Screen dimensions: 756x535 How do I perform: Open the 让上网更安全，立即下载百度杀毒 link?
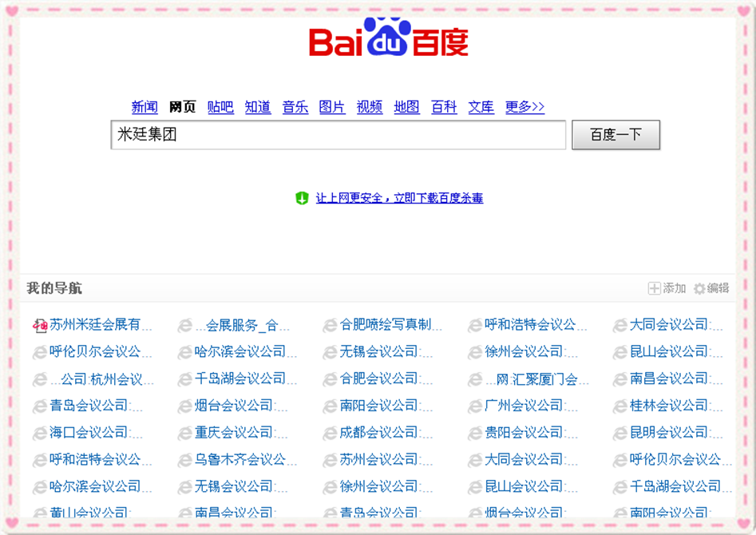click(x=400, y=198)
